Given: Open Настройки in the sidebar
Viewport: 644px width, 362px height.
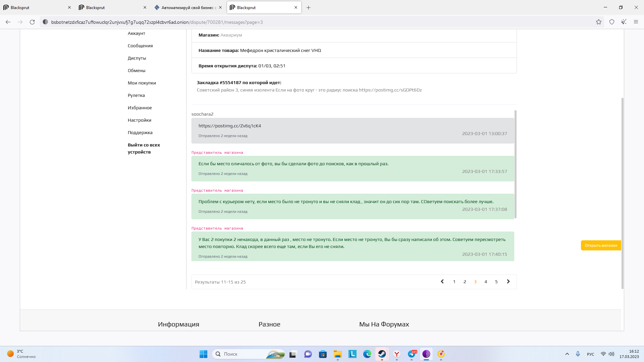Looking at the screenshot, I should (x=140, y=120).
